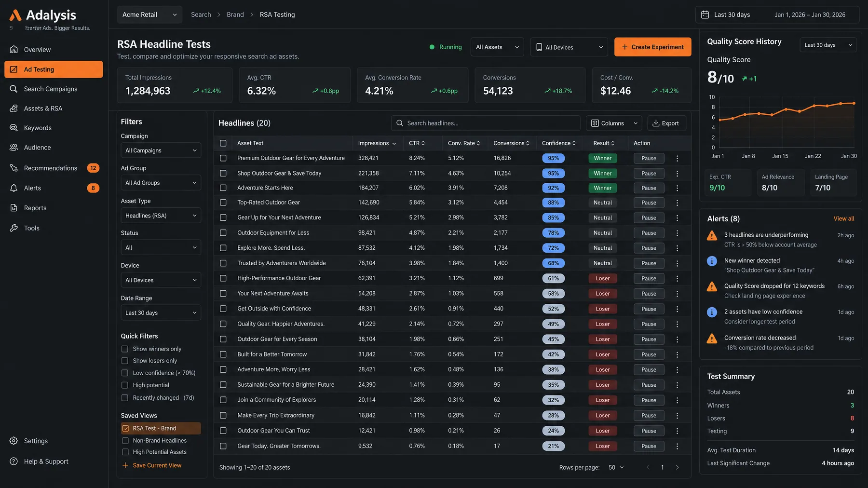
Task: Expand the All Assets dropdown
Action: click(x=497, y=47)
